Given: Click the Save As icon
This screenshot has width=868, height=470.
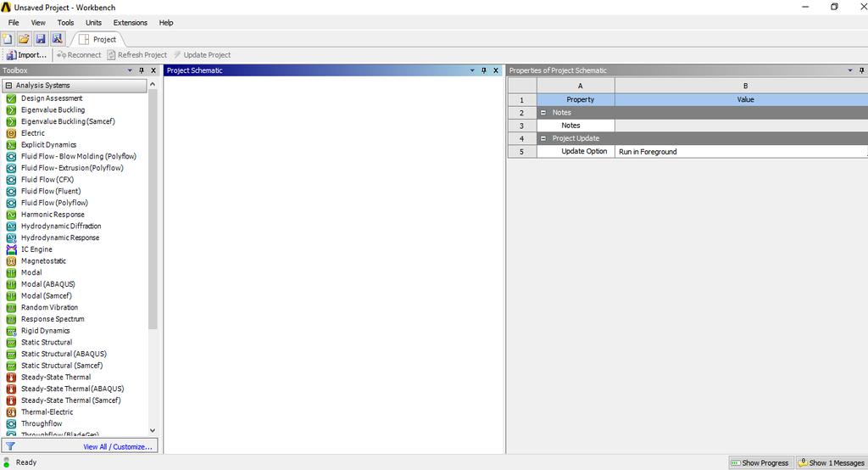Looking at the screenshot, I should (x=57, y=39).
